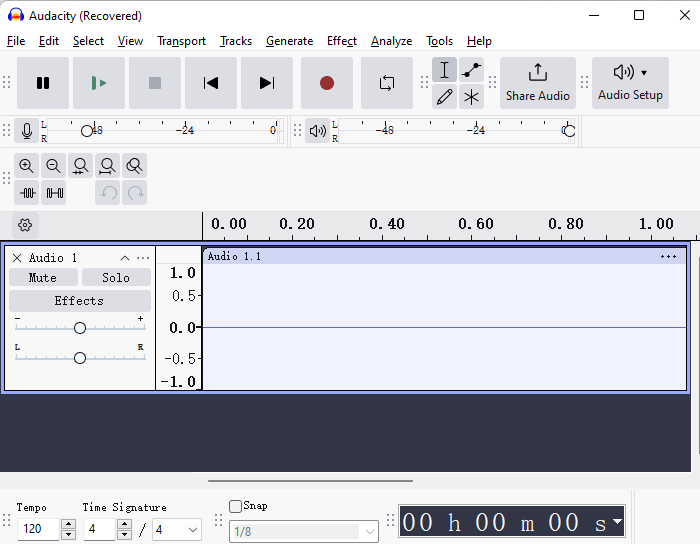The width and height of the screenshot is (700, 544).
Task: Open the Audio 1.1 clip options menu
Action: click(668, 257)
